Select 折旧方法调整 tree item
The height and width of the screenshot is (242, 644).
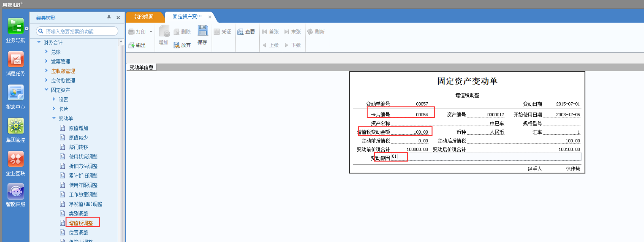(83, 166)
